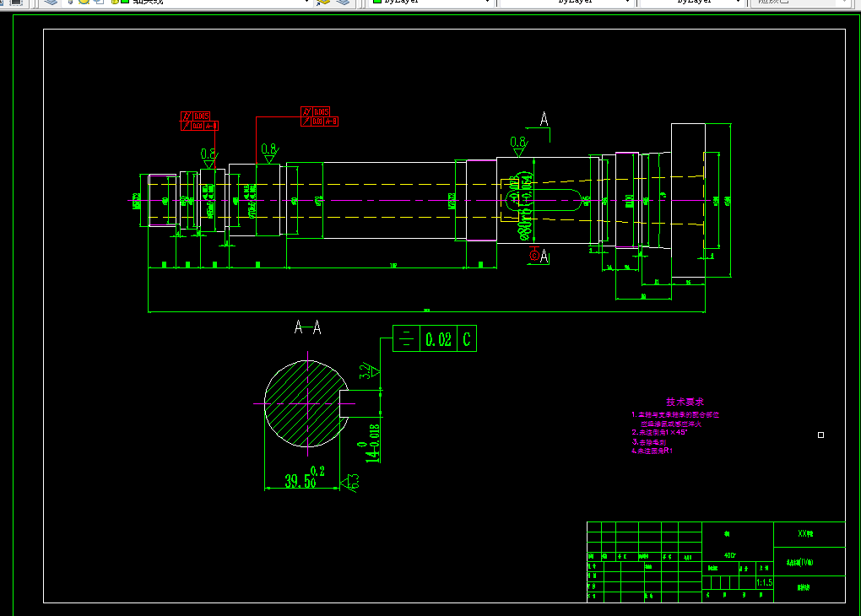Viewport: 861px width, 616px height.
Task: Select the small white square grip marker
Action: coord(821,435)
